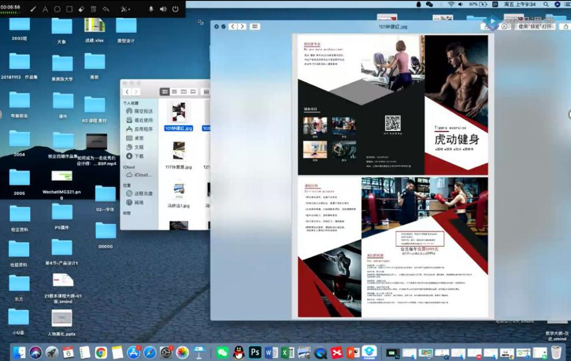The height and width of the screenshot is (361, 571).
Task: Click the undo arrow in recording toolbar
Action: [x=106, y=9]
